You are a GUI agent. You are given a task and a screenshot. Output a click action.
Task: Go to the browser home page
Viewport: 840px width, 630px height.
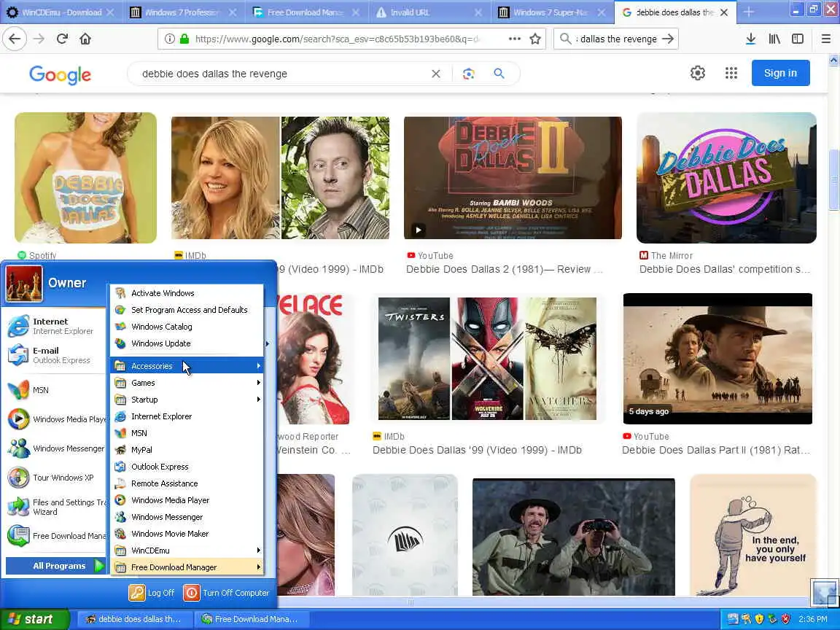pyautogui.click(x=85, y=39)
